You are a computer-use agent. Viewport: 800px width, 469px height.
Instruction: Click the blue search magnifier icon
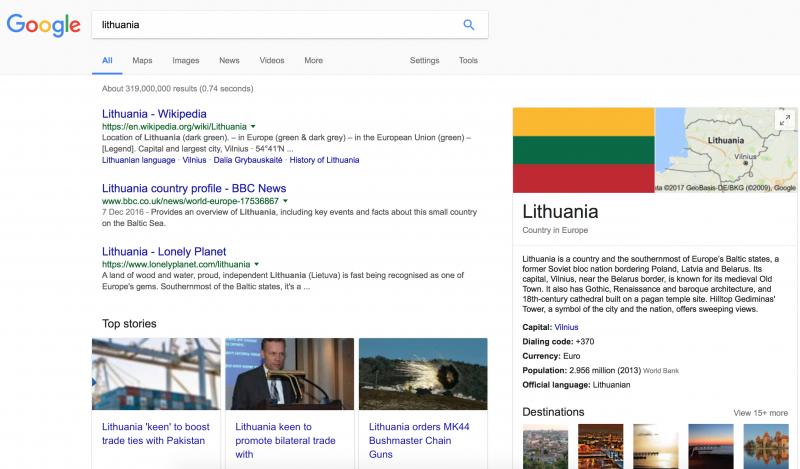point(468,24)
